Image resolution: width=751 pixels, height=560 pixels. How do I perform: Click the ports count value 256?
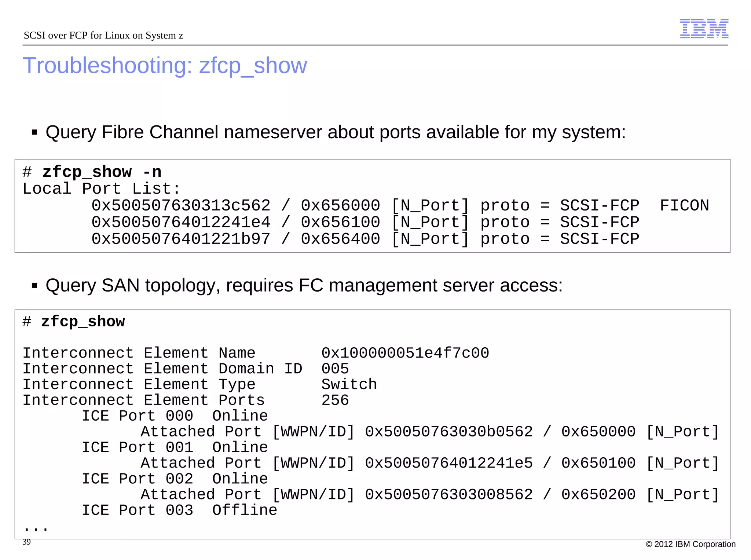point(335,400)
